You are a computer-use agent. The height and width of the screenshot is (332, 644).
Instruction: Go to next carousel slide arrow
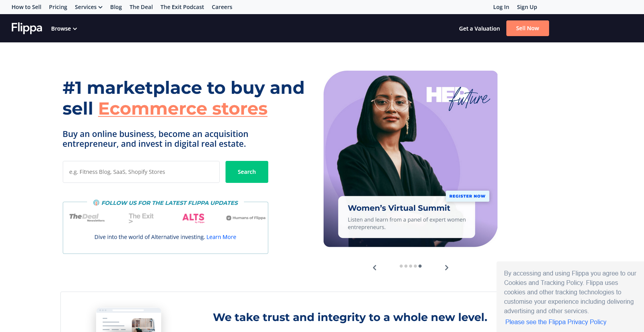(446, 268)
